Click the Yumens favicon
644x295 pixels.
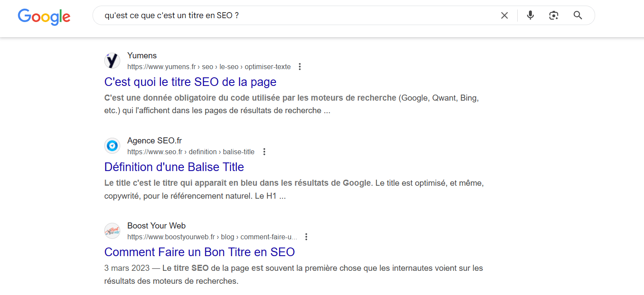tap(112, 61)
